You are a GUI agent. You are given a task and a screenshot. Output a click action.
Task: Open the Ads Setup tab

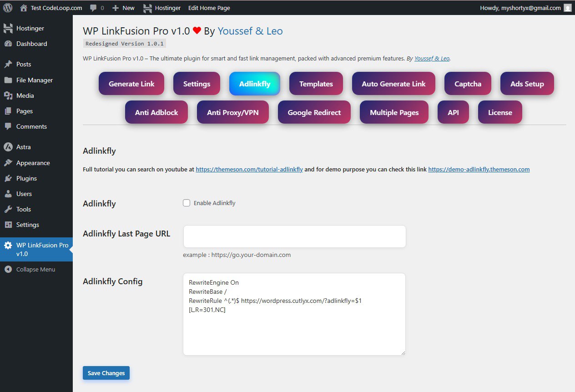[x=527, y=84]
